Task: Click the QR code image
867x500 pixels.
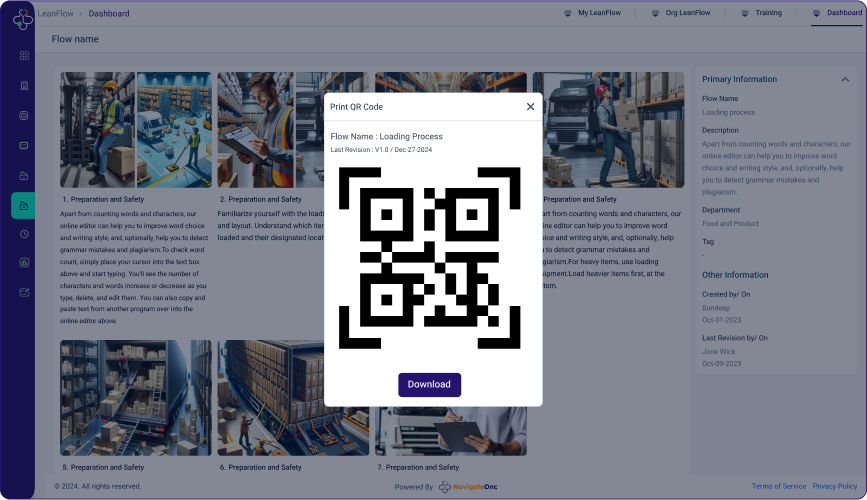Action: (x=430, y=258)
